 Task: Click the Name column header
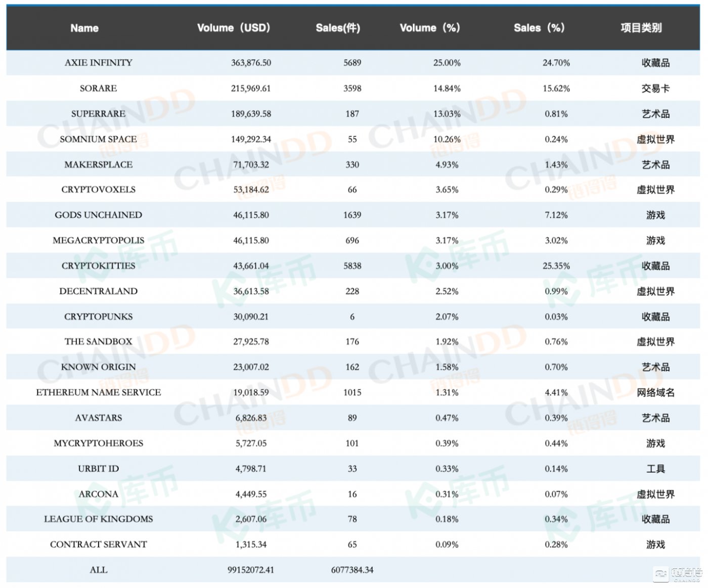[x=84, y=28]
